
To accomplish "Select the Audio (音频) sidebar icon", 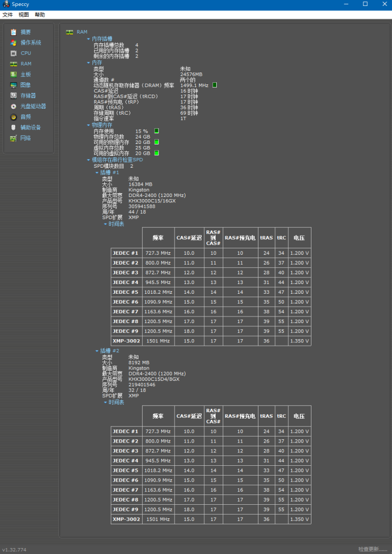I will pos(14,117).
